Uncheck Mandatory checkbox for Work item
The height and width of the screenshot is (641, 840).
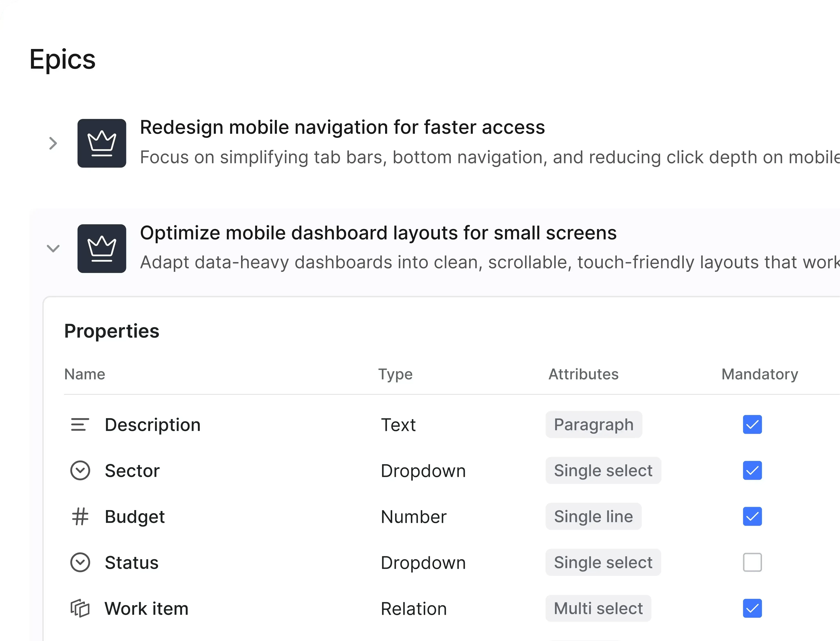752,608
